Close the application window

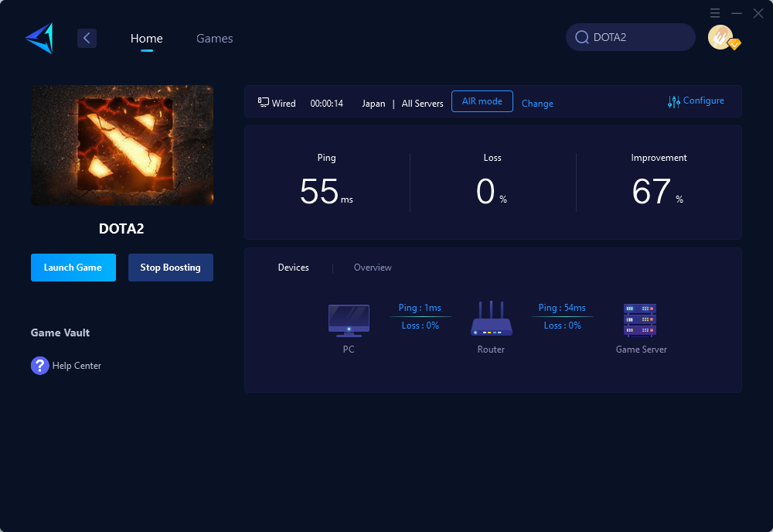click(758, 13)
